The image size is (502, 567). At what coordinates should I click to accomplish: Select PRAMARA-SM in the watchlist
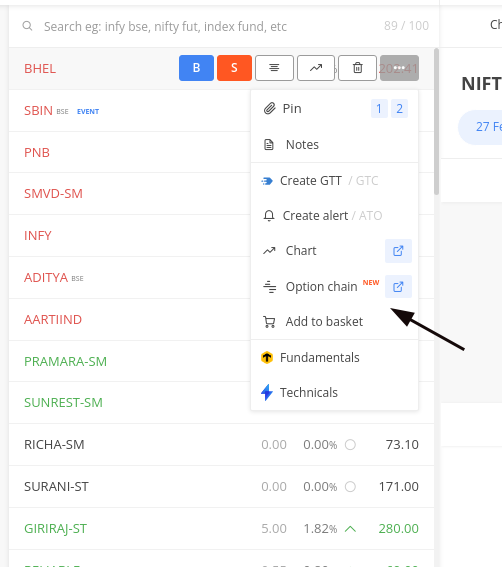pos(65,362)
